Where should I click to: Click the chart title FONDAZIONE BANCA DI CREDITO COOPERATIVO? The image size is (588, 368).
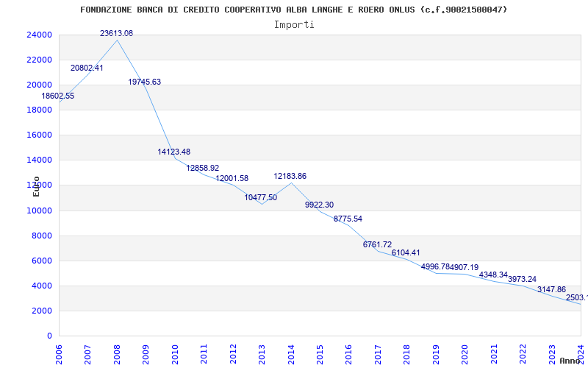[x=293, y=10]
